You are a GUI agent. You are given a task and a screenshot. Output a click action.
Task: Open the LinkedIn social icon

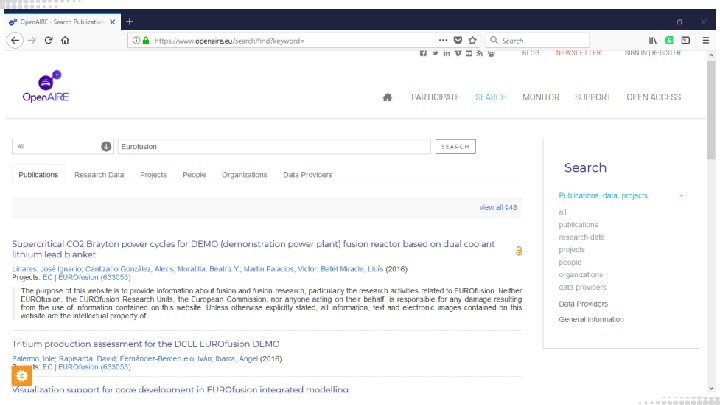[x=446, y=53]
